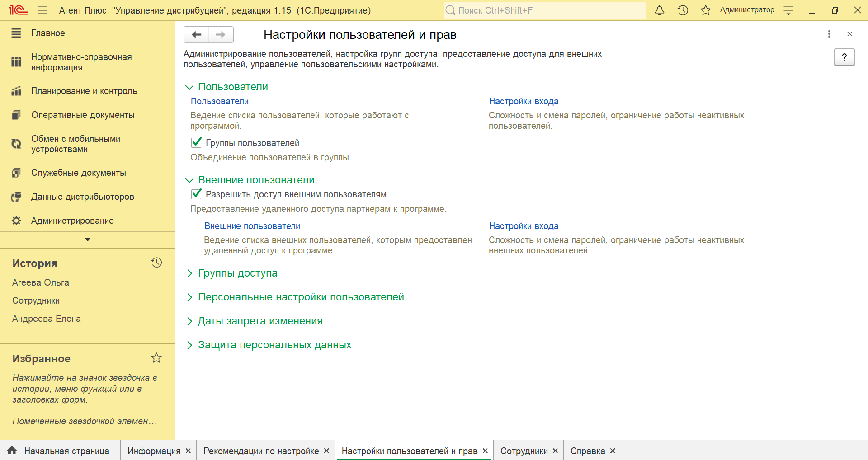The height and width of the screenshot is (460, 868).
Task: Close the Настройки пользователей и прав form
Action: pos(849,34)
